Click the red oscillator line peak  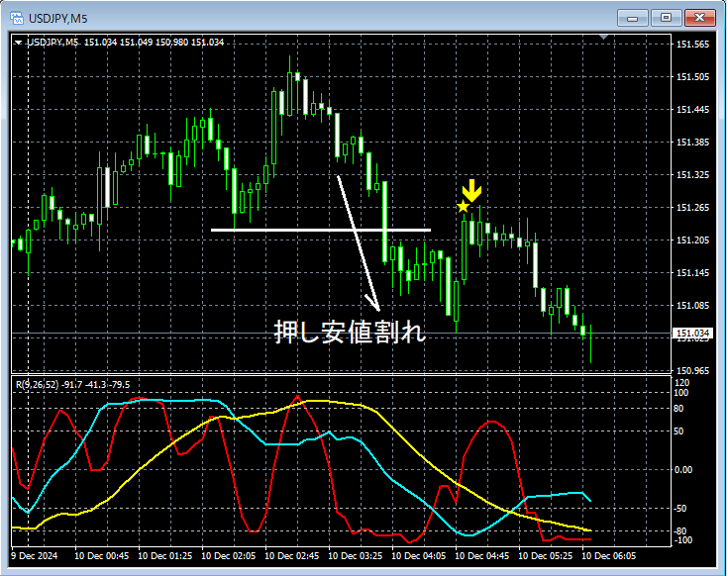point(297,397)
